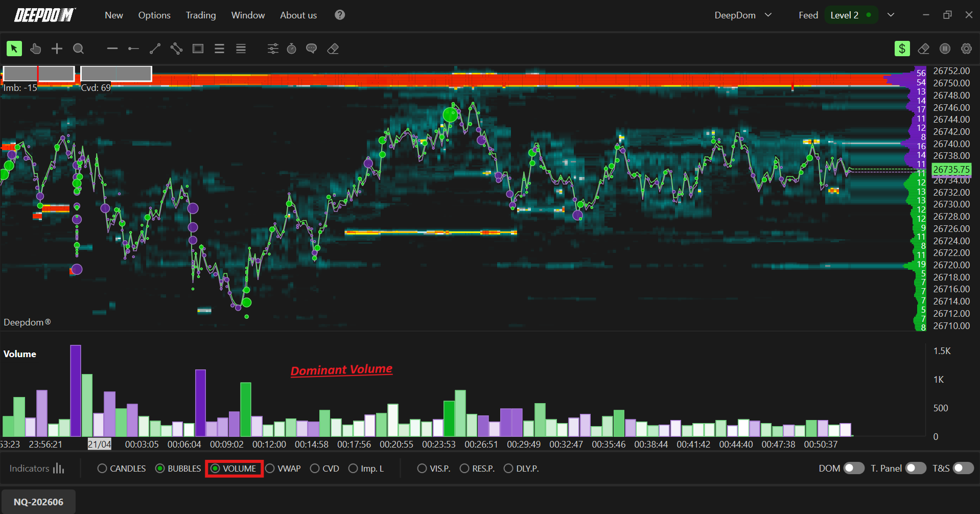Image resolution: width=980 pixels, height=514 pixels.
Task: Select the CANDLES radio option
Action: click(x=122, y=469)
